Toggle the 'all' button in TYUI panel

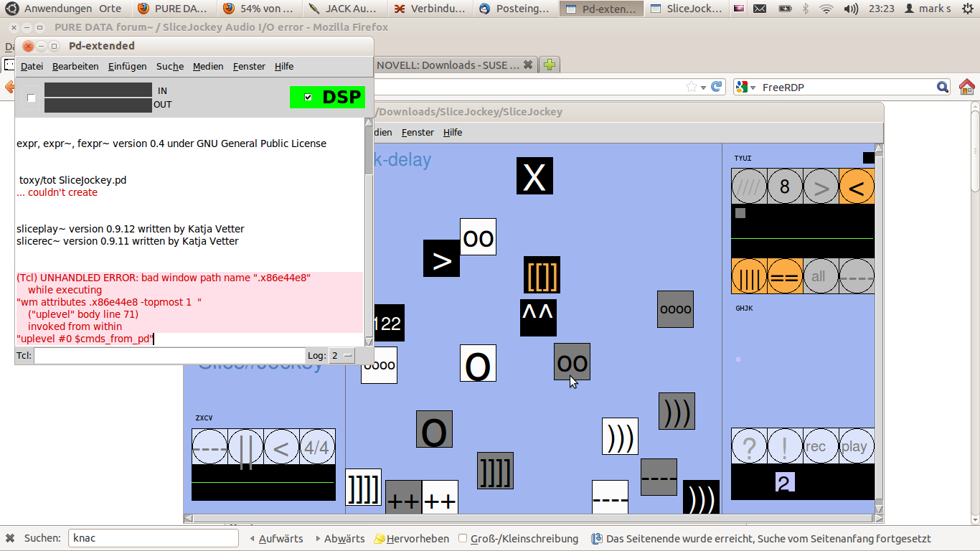[x=821, y=276]
